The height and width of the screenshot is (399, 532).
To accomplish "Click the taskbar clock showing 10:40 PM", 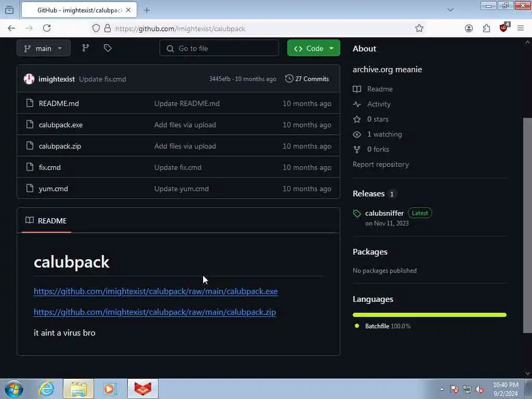I will tap(506, 389).
